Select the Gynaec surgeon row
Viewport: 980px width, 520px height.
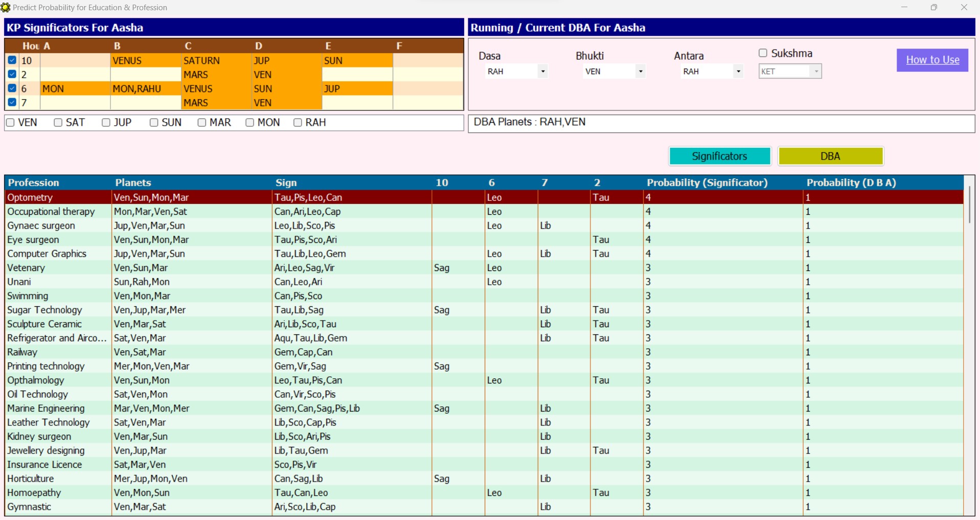click(41, 225)
